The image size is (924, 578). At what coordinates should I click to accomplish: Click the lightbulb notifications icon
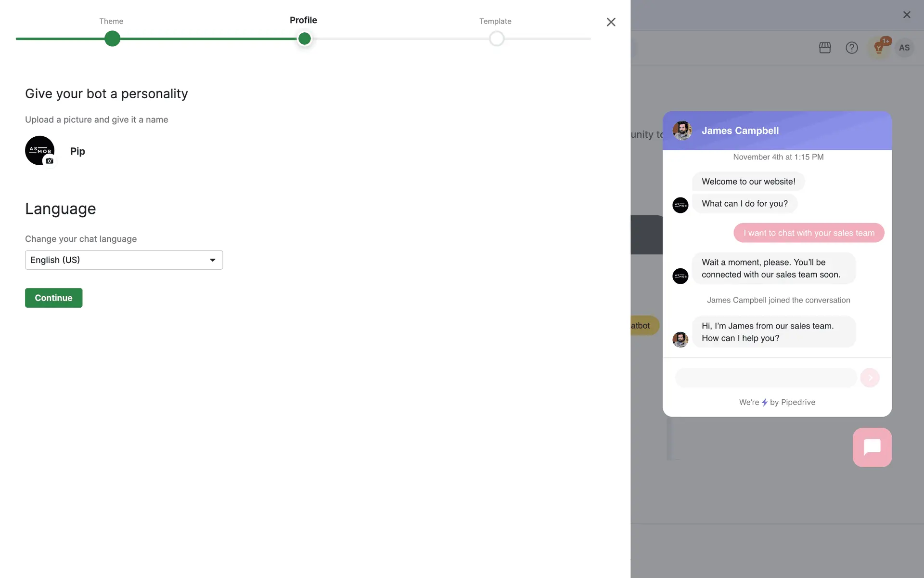(x=879, y=48)
